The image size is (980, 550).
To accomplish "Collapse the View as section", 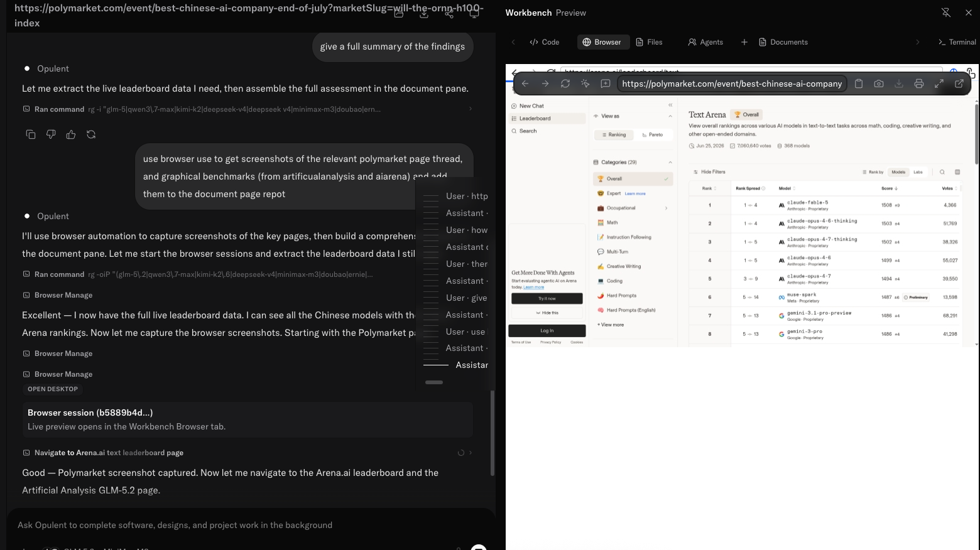I will click(x=670, y=116).
